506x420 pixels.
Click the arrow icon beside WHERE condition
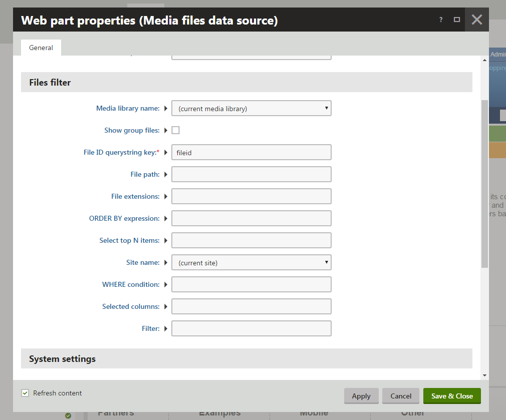coord(166,284)
